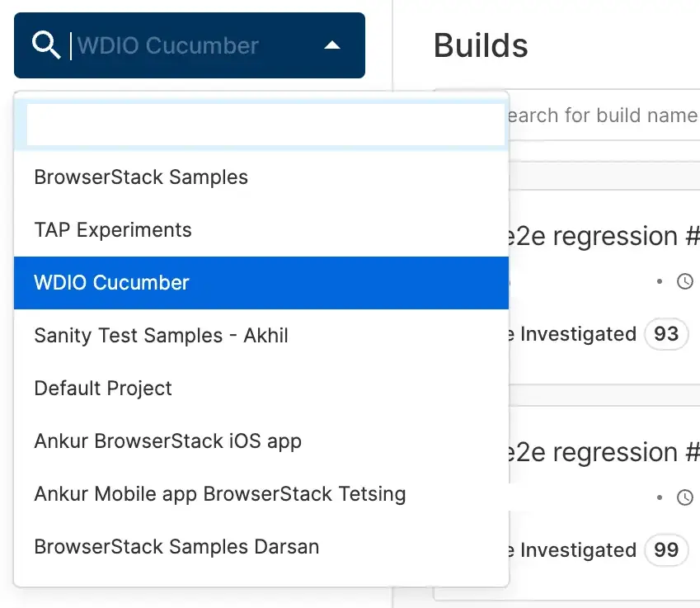Focus the project filter text box in dropdown
700x608 pixels.
[x=265, y=125]
